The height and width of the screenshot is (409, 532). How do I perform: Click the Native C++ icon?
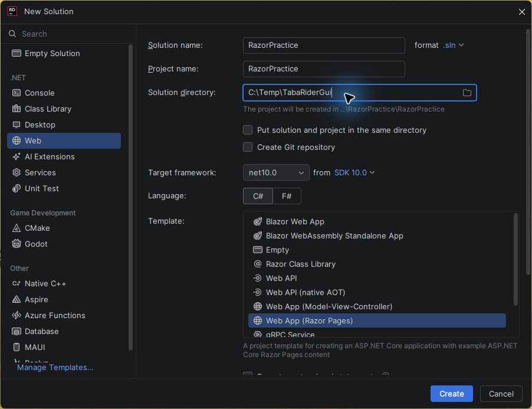[x=17, y=283]
